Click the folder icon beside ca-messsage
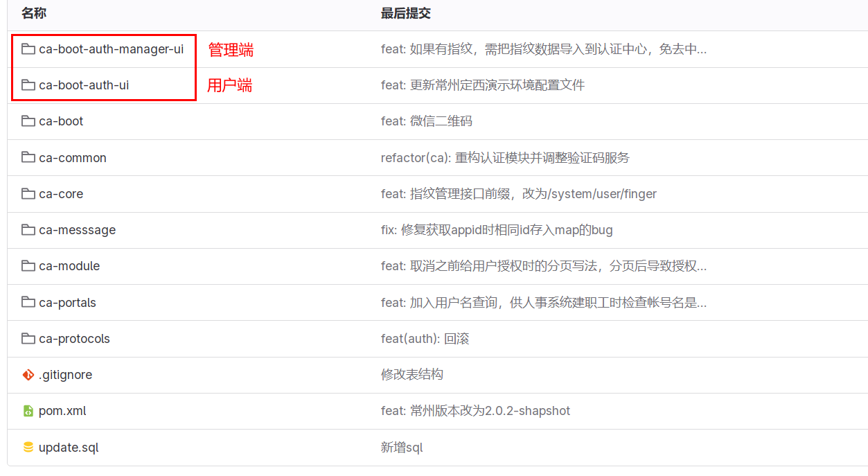The height and width of the screenshot is (476, 868). (x=28, y=230)
